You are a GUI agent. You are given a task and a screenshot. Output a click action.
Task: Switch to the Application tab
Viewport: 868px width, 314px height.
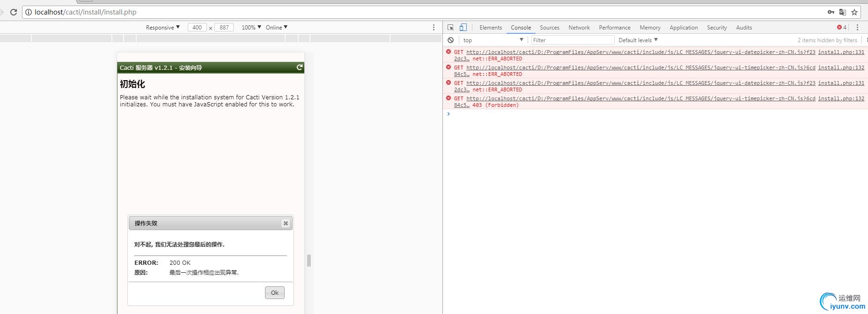(684, 28)
